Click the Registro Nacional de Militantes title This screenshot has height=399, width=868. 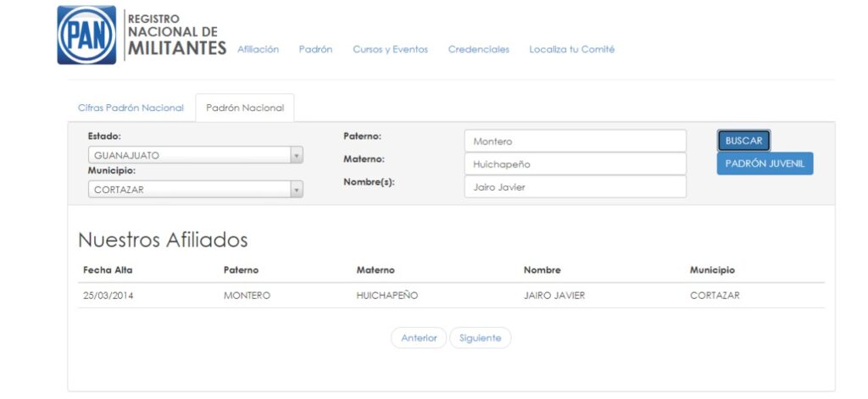[x=176, y=35]
